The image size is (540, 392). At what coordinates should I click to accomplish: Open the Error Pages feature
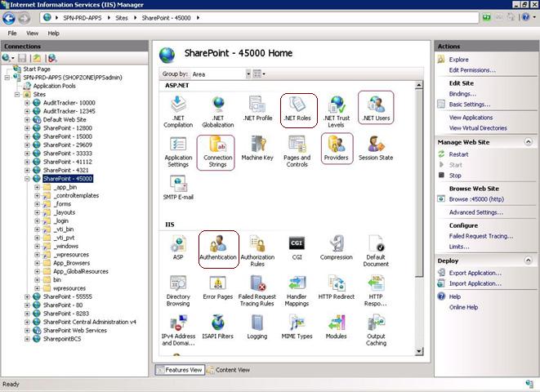[218, 287]
